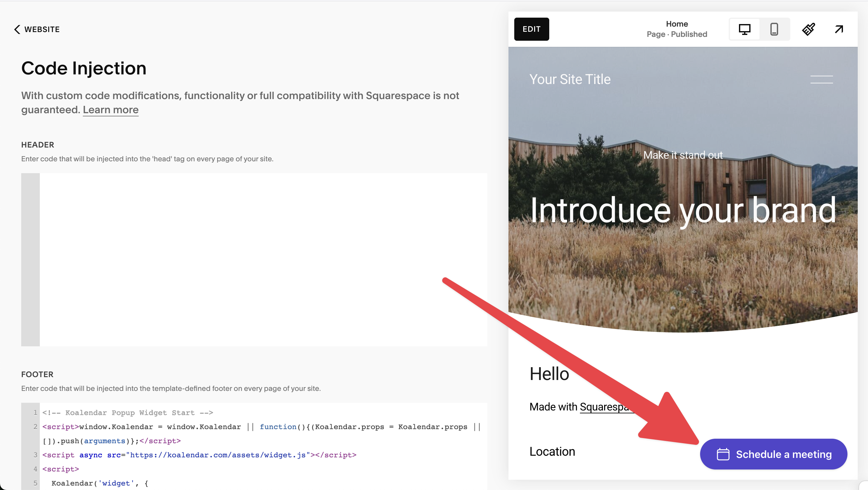Switch preview to mobile view
Image resolution: width=868 pixels, height=490 pixels.
tap(774, 29)
